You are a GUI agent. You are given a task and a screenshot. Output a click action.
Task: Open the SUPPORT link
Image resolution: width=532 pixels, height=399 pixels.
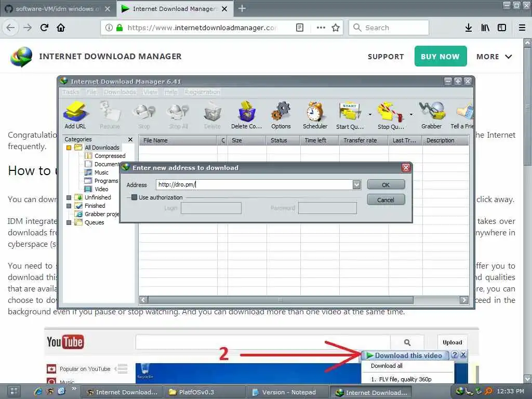386,57
